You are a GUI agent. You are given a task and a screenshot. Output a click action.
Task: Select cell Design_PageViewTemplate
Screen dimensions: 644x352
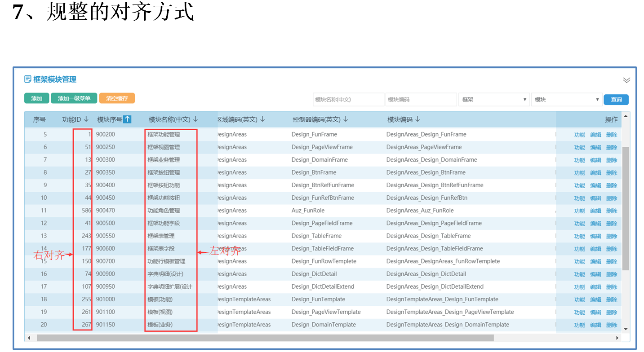click(x=326, y=312)
